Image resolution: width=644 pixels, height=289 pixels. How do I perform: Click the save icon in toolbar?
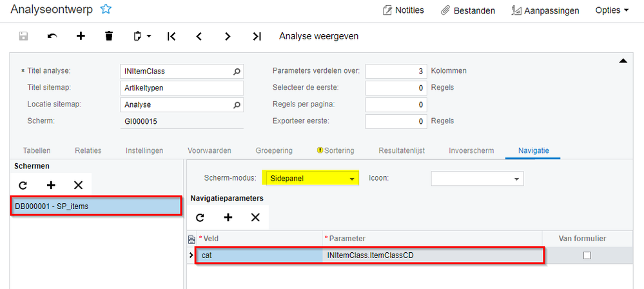point(24,36)
